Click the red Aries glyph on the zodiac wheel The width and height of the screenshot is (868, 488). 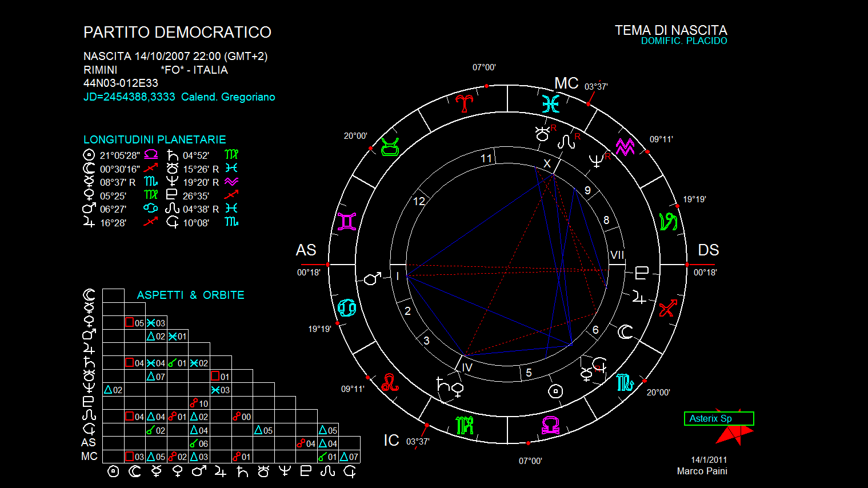[x=465, y=103]
